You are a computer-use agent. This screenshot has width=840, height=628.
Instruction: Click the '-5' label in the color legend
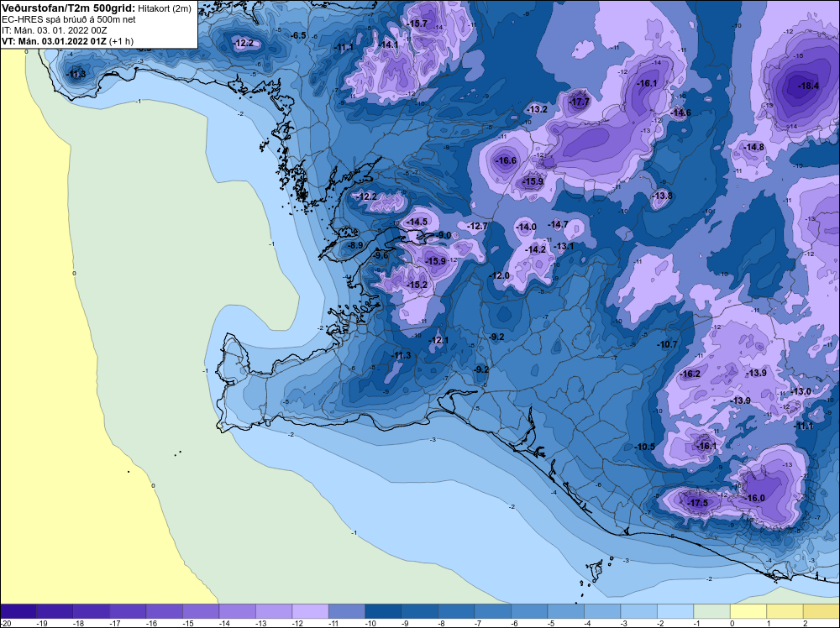[553, 624]
